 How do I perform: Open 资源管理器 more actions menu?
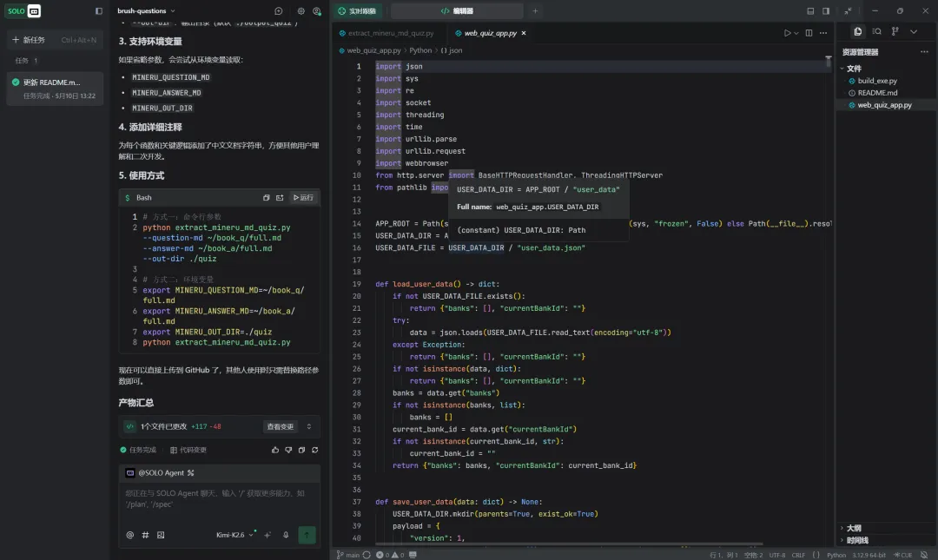[x=924, y=52]
